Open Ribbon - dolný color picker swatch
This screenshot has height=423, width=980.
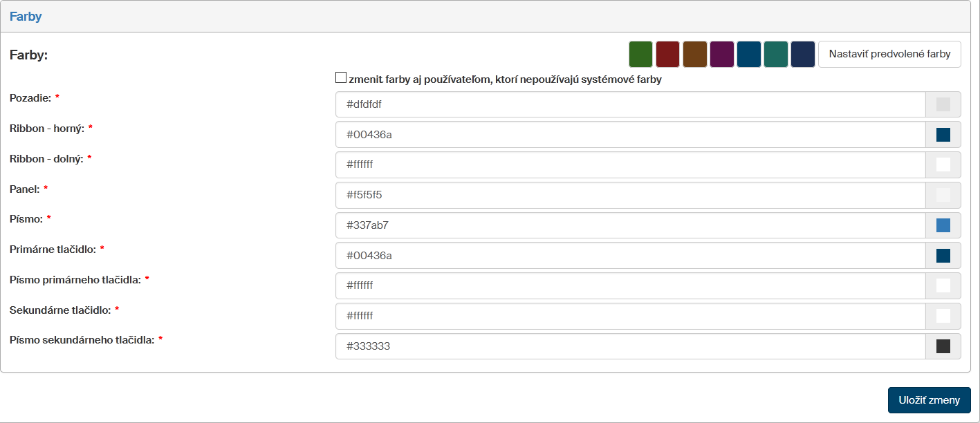[x=943, y=164]
